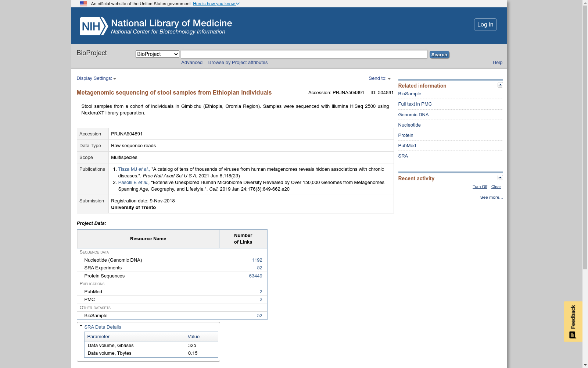Open Pasolli E et al. publication
The width and height of the screenshot is (588, 368).
pyautogui.click(x=133, y=183)
